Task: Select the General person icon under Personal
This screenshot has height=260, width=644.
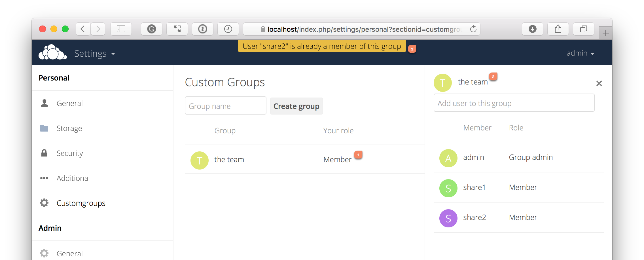Action: click(x=45, y=103)
